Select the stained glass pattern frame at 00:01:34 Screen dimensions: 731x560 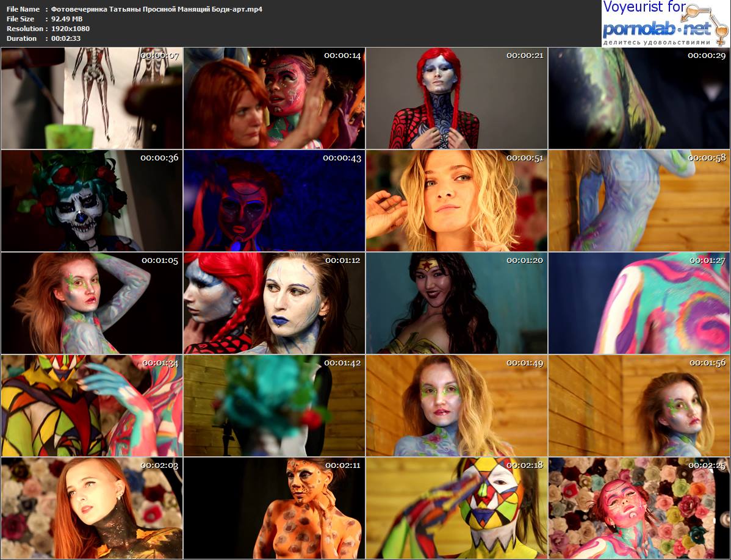point(92,406)
